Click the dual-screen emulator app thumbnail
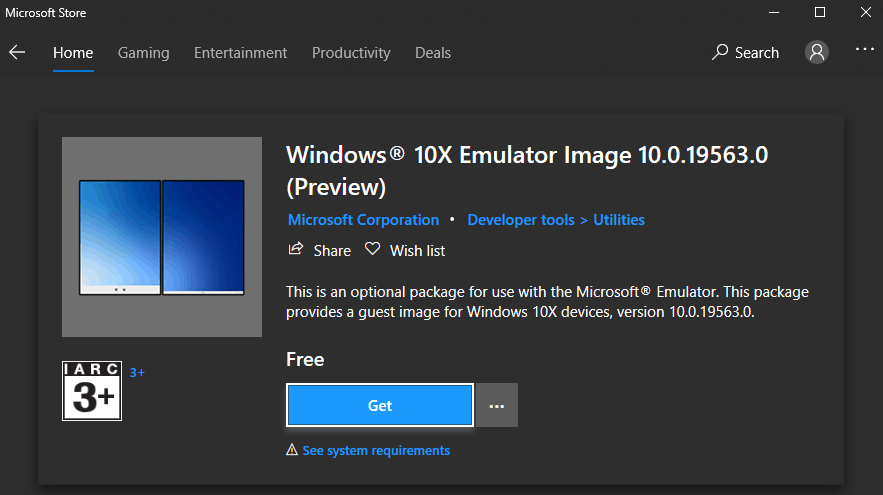 [162, 237]
